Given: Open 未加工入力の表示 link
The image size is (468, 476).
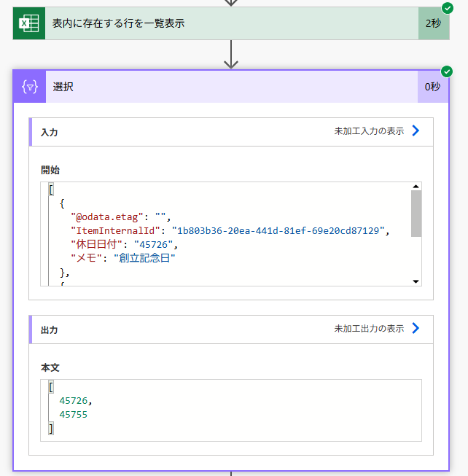Looking at the screenshot, I should coord(369,131).
